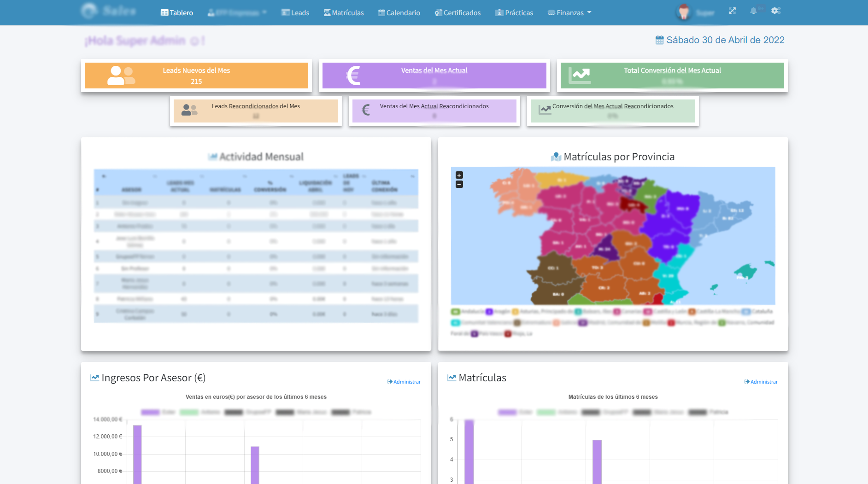Viewport: 868px width, 484px height.
Task: Click the line-chart icon beside Ingresos Por Asesor
Action: click(94, 378)
